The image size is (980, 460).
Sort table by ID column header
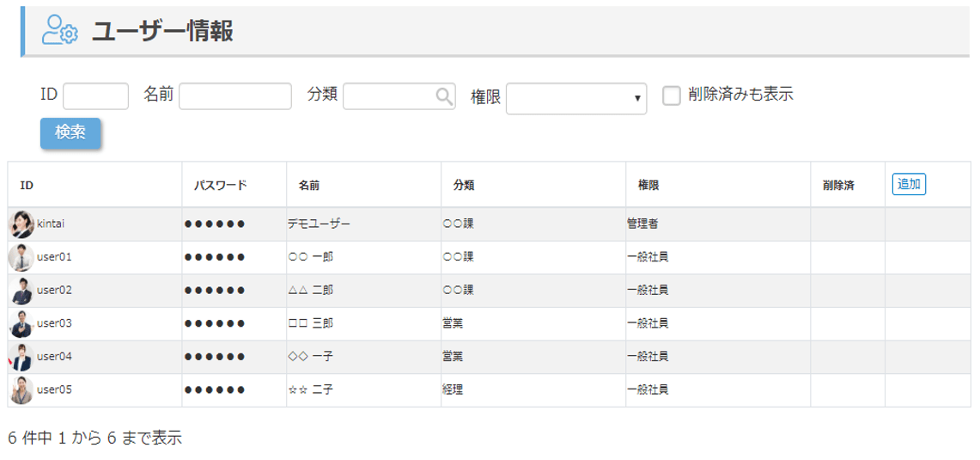click(27, 185)
